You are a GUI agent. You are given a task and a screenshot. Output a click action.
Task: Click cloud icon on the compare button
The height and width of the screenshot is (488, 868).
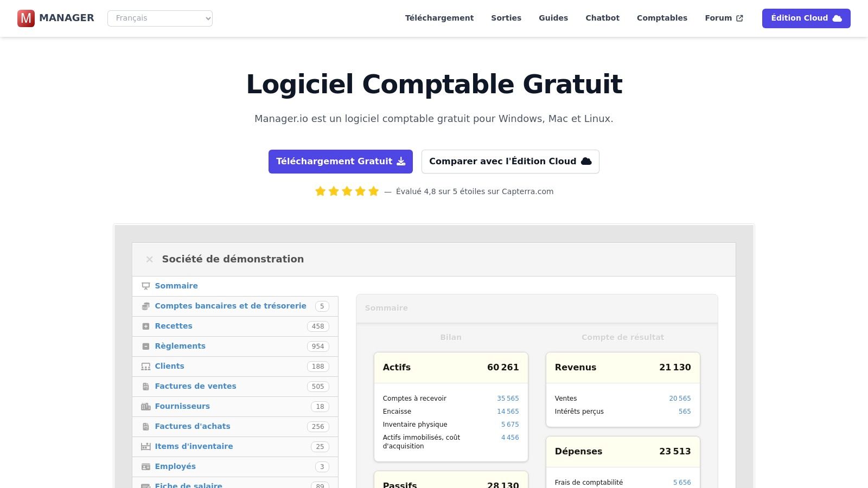586,162
